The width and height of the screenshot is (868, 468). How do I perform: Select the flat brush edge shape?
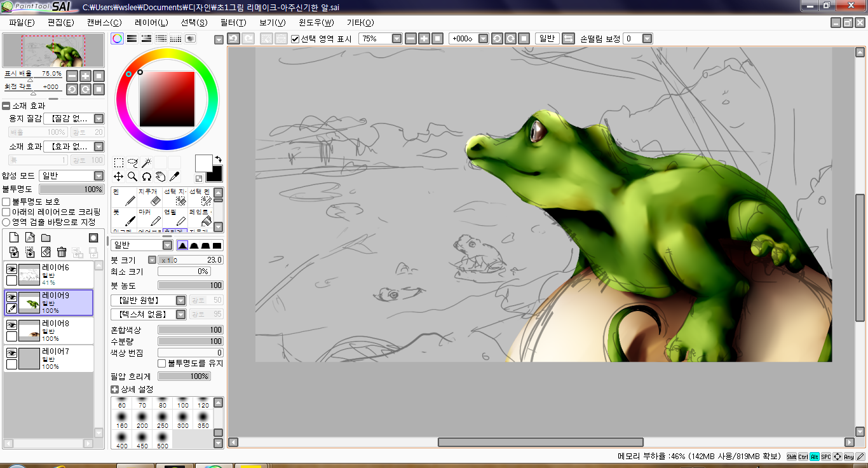click(217, 245)
